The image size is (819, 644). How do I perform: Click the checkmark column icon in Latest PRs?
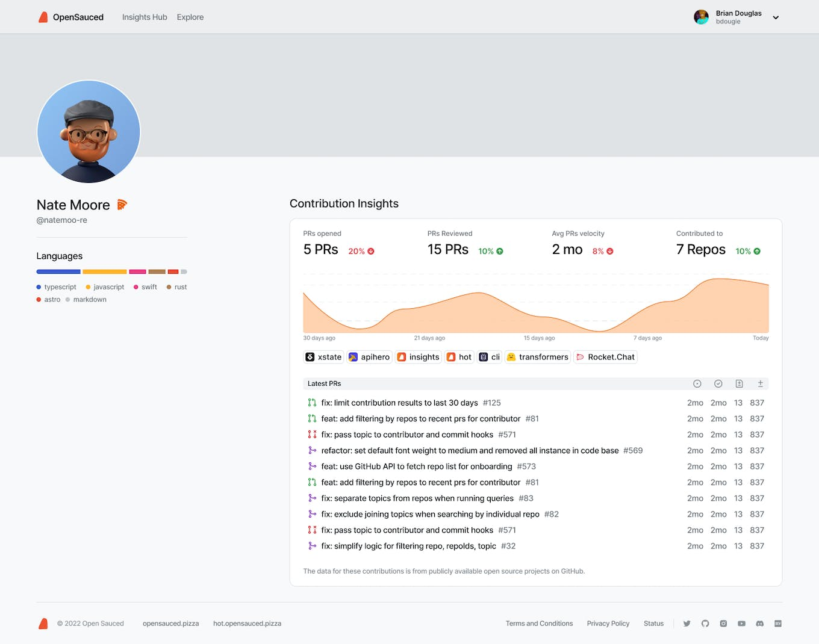tap(718, 383)
